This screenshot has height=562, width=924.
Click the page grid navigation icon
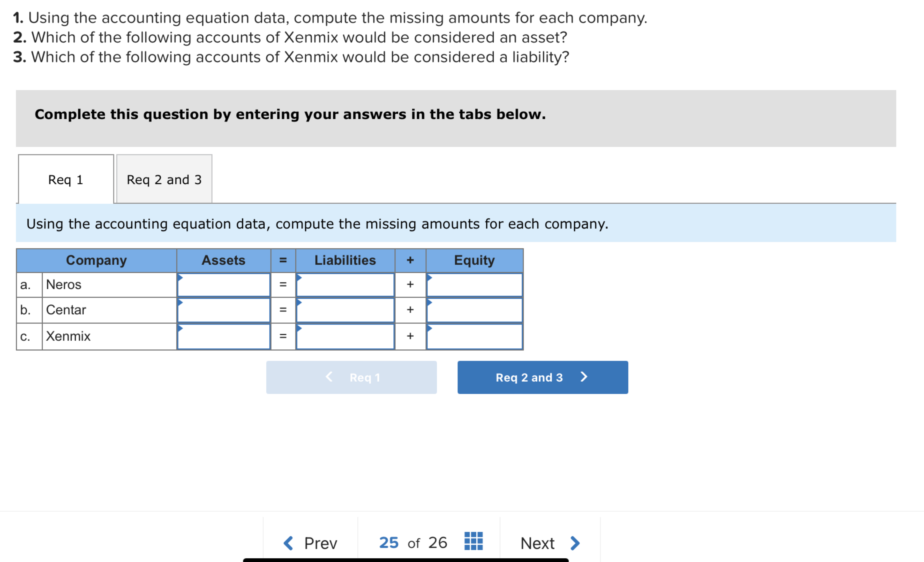point(473,541)
